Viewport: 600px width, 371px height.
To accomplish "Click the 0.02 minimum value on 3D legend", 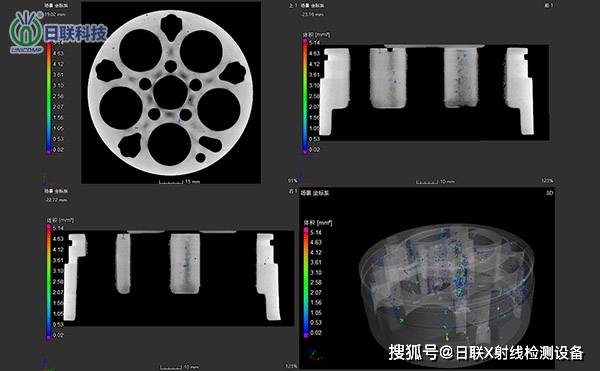I will (316, 333).
